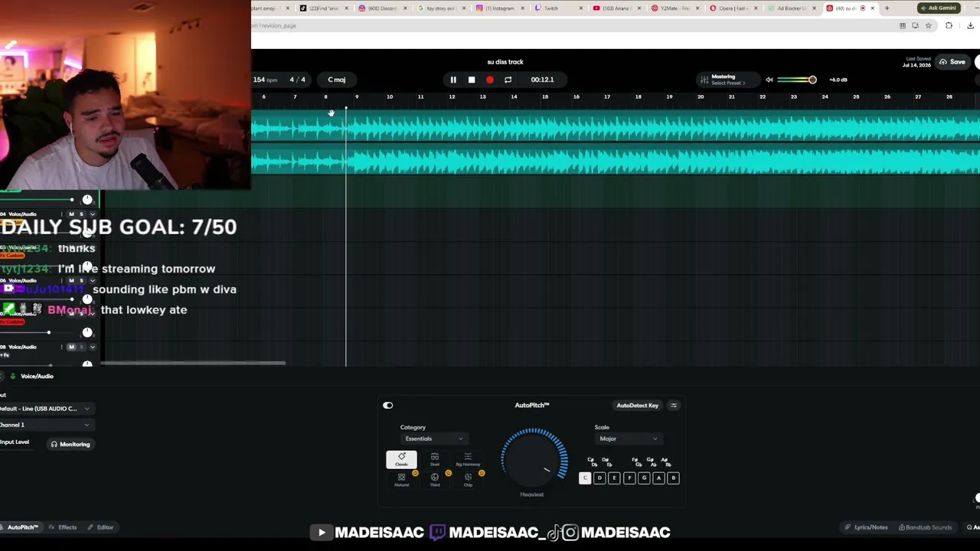Open the BandLab Sounds panel
This screenshot has width=980, height=551.
[926, 527]
